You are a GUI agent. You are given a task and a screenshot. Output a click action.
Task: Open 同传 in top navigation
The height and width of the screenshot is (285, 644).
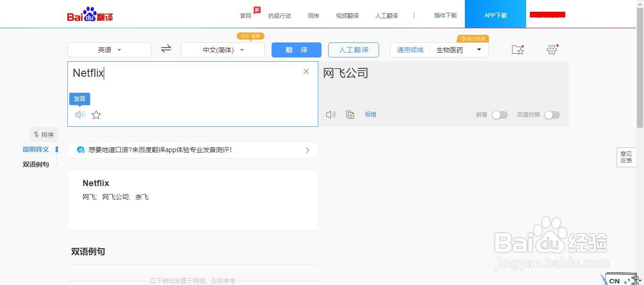pos(314,16)
